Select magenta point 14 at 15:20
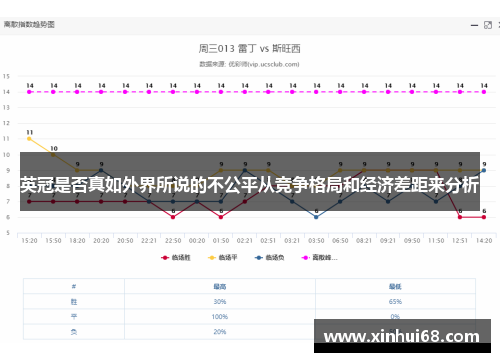The image size is (500, 362). [29, 92]
